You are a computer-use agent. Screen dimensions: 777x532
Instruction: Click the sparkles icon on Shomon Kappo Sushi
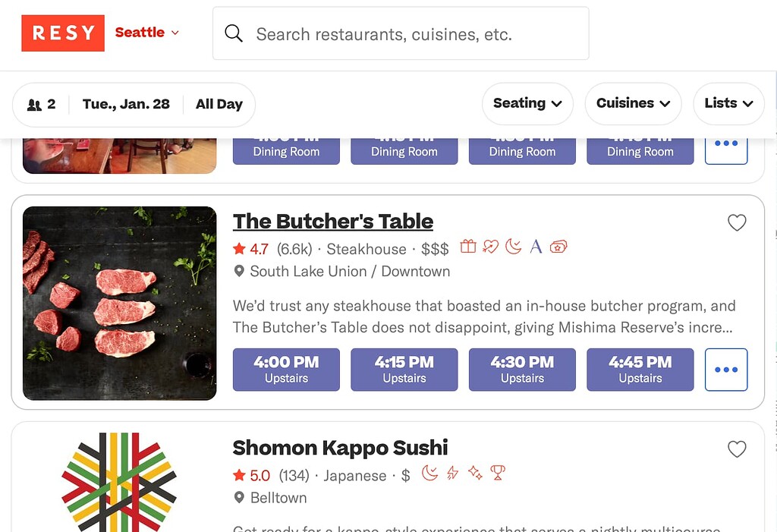click(x=475, y=474)
